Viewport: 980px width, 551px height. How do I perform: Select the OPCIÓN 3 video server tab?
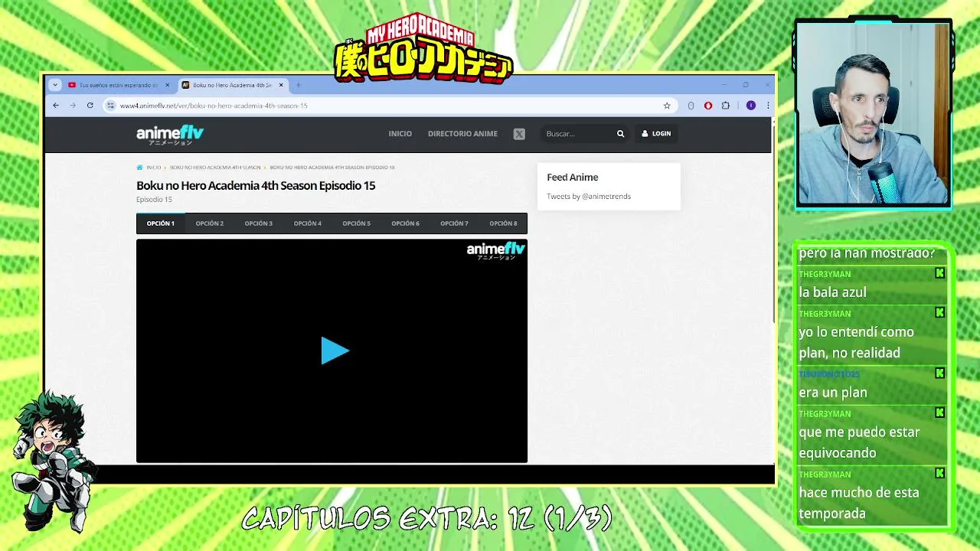click(x=259, y=223)
